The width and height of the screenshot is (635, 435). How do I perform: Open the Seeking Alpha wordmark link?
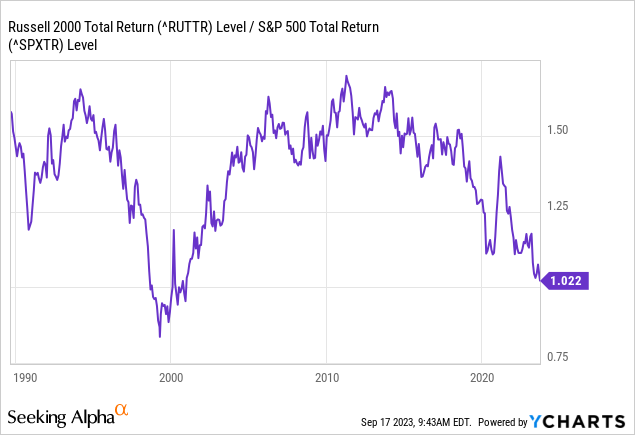59,415
